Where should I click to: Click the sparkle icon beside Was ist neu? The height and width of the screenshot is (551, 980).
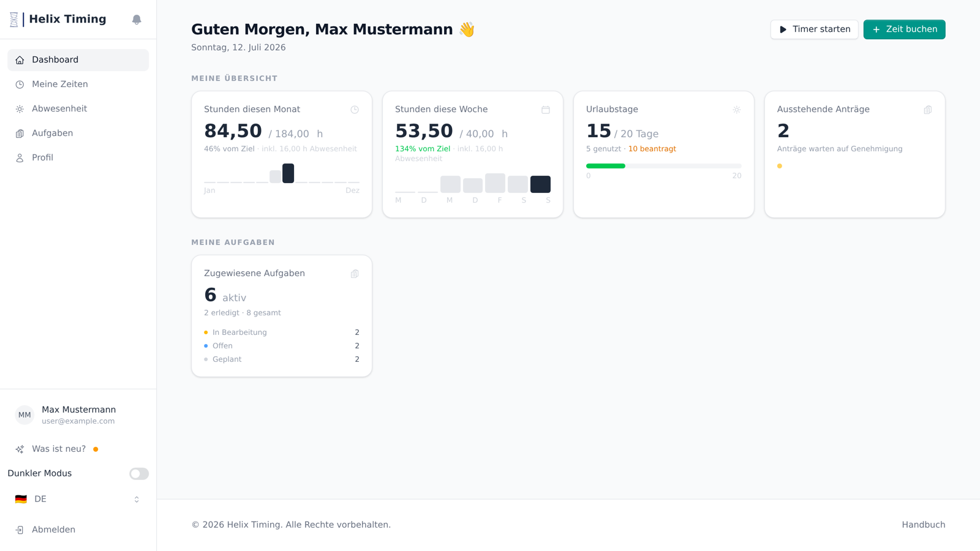[x=20, y=449]
